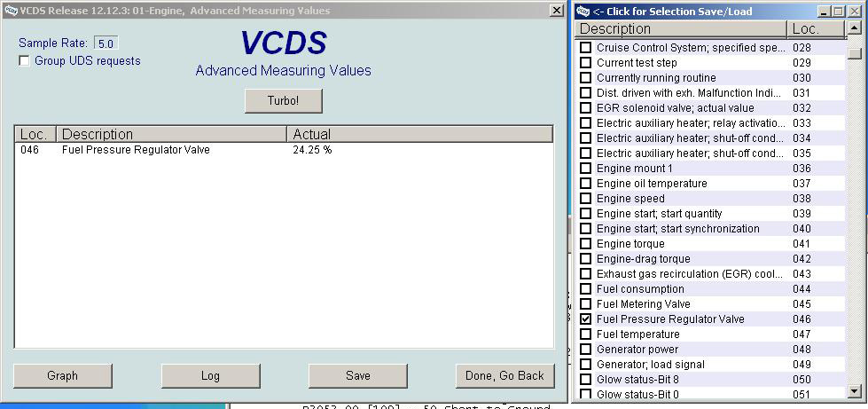Enable EGR solenoid valve; actual value
This screenshot has height=409, width=868.
(x=585, y=108)
